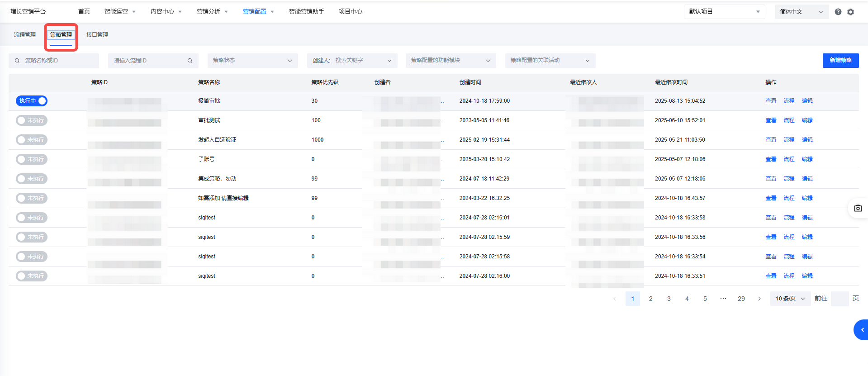Open 项目中心 in top navigation
Viewport: 868px width, 376px height.
coord(351,12)
